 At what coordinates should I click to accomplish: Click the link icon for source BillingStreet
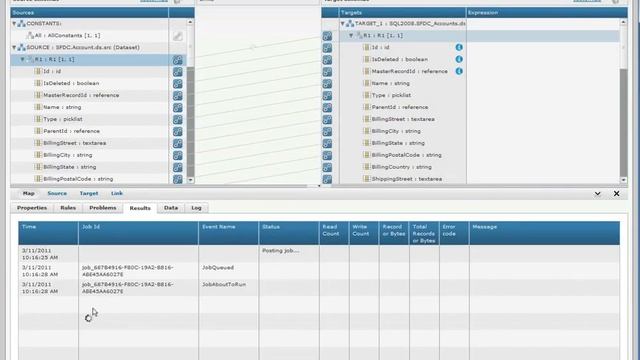[178, 144]
